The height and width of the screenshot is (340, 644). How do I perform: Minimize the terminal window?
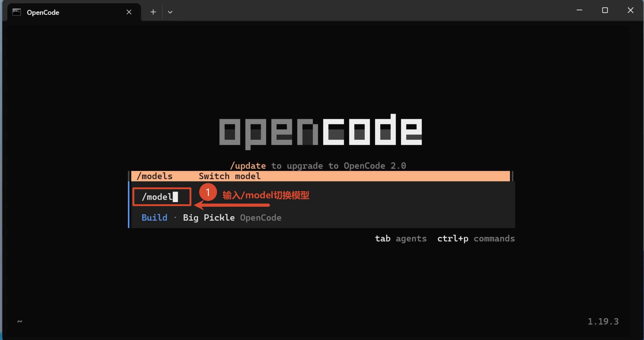click(579, 10)
